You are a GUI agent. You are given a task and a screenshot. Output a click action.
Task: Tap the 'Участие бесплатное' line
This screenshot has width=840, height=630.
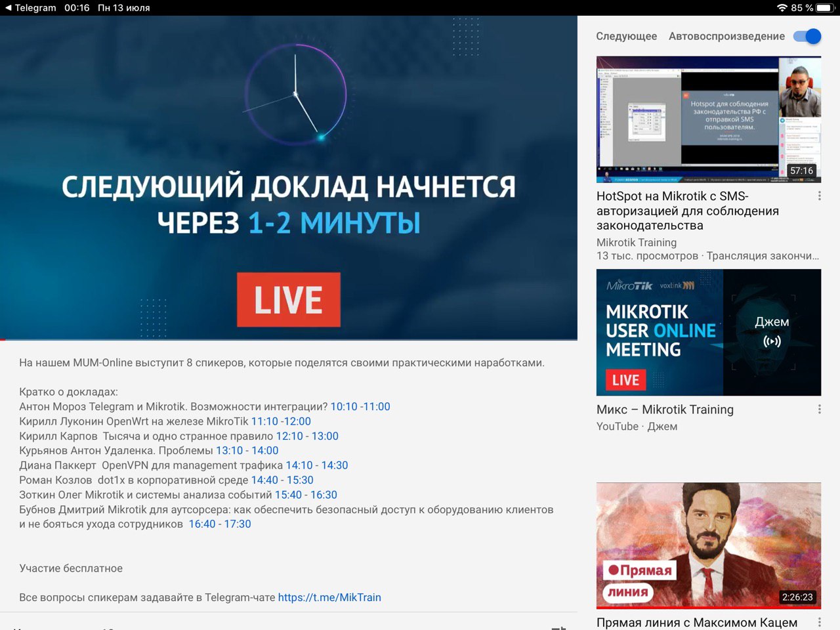tap(71, 568)
